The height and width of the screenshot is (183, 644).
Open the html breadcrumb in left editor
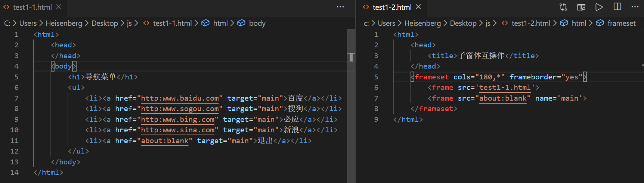click(x=220, y=23)
